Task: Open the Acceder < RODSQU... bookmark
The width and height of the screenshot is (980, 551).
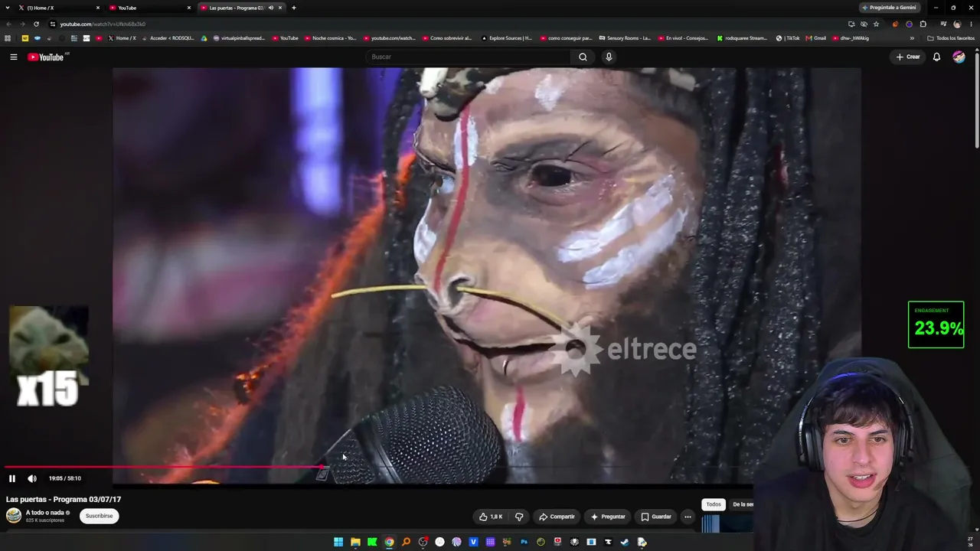Action: tap(169, 37)
